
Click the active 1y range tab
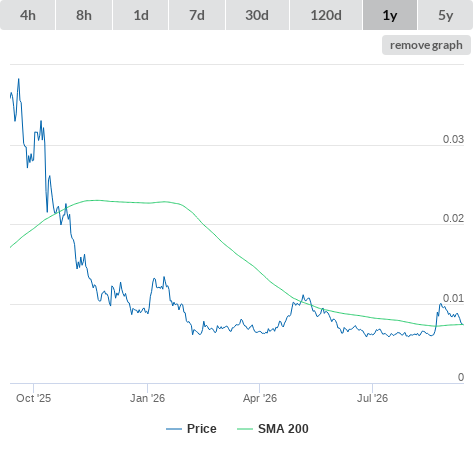point(390,15)
